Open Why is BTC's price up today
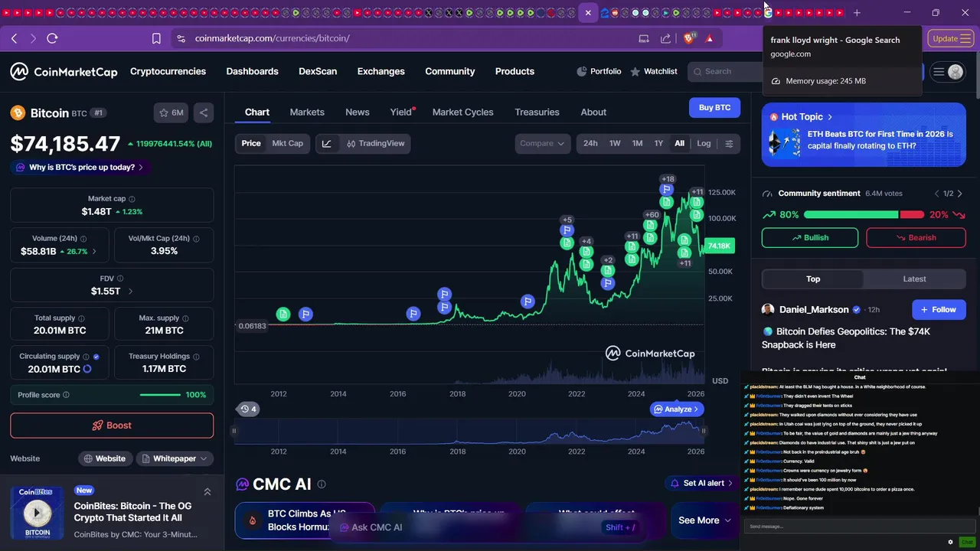980x551 pixels. click(x=80, y=168)
